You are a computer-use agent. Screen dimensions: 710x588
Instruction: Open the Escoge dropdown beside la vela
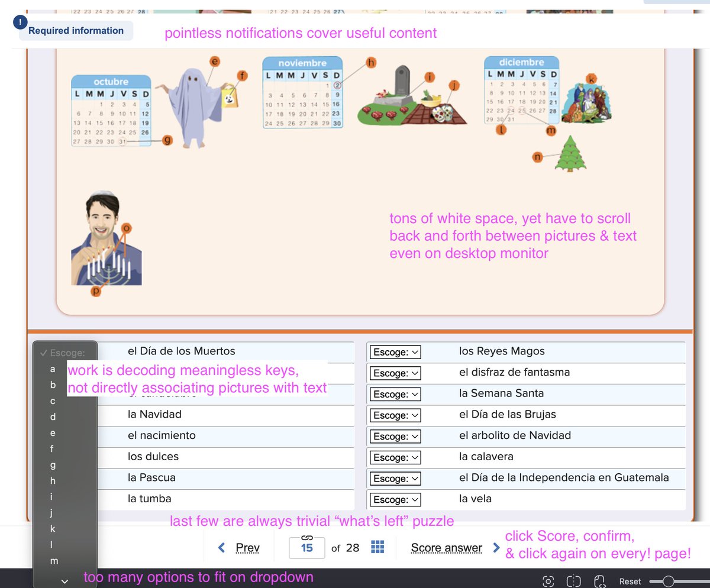[x=395, y=499]
